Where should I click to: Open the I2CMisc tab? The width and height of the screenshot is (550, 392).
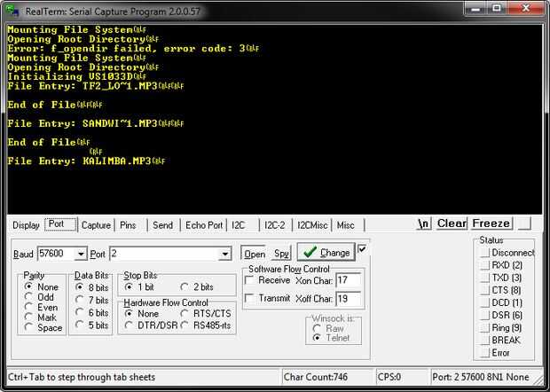(x=312, y=225)
